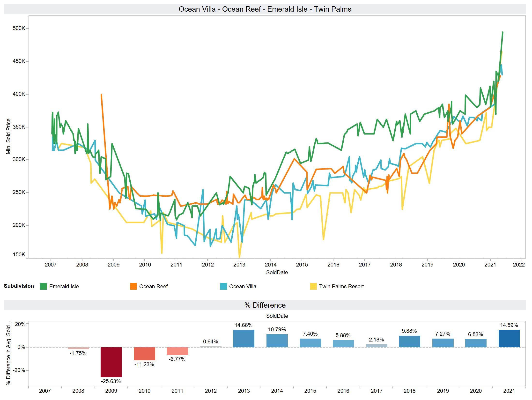Select the 2018 bar showing 9.88%

(410, 341)
